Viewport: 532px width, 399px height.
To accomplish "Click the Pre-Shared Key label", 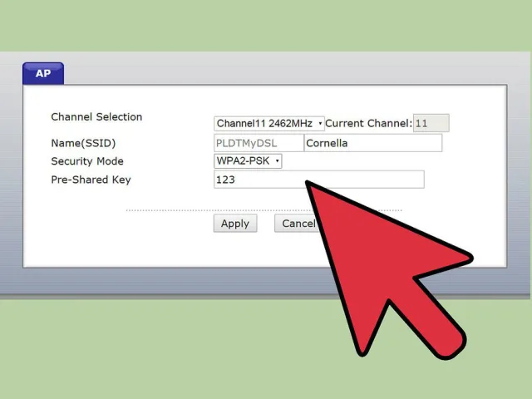I will point(91,180).
